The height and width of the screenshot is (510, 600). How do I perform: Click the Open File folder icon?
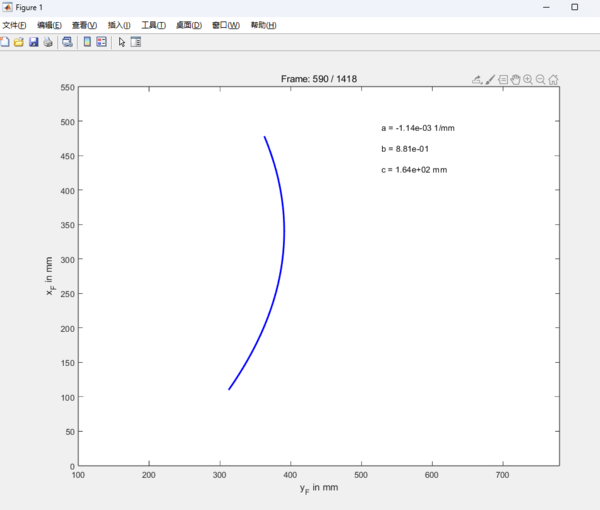click(19, 43)
